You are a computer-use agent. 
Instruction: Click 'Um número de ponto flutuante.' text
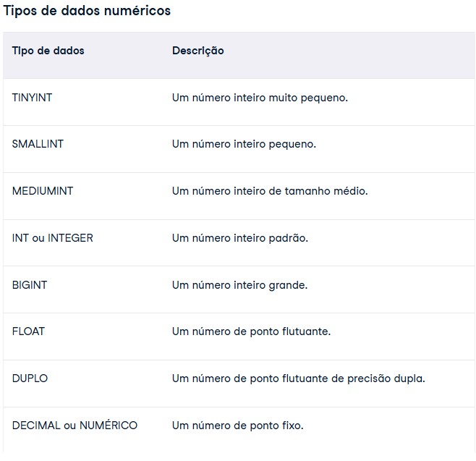251,331
